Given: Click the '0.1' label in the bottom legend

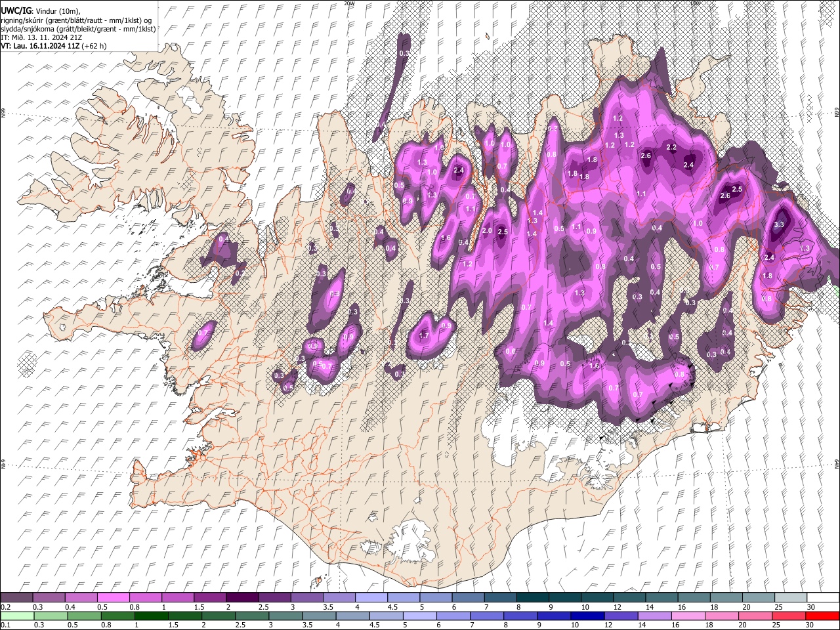Looking at the screenshot, I should (5, 625).
